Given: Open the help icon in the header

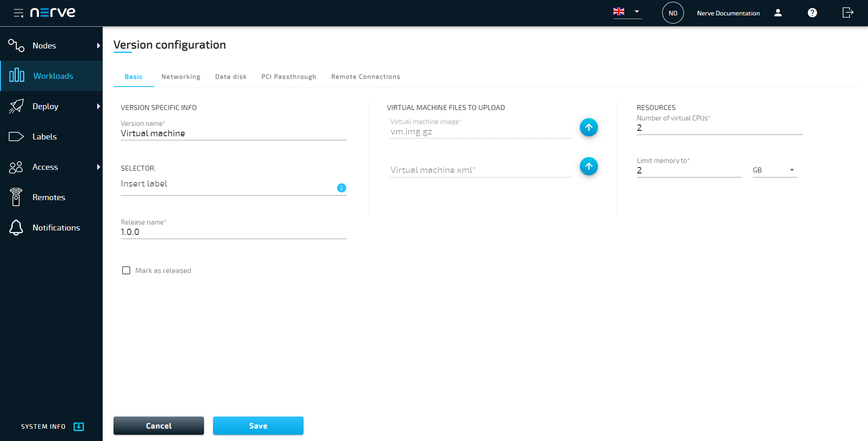Looking at the screenshot, I should (x=812, y=13).
